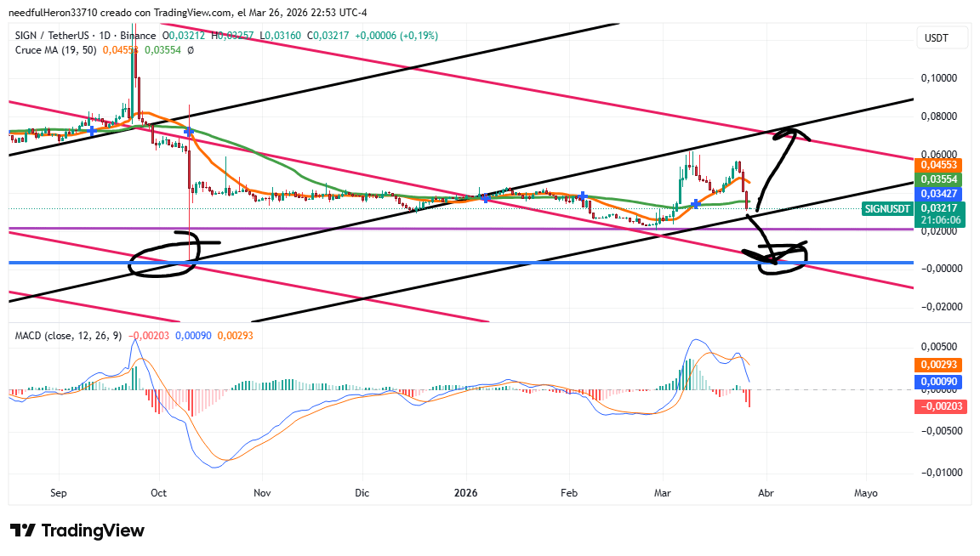Click the MA value 0,03554 in legend
Image resolution: width=980 pixels, height=556 pixels.
pyautogui.click(x=162, y=50)
